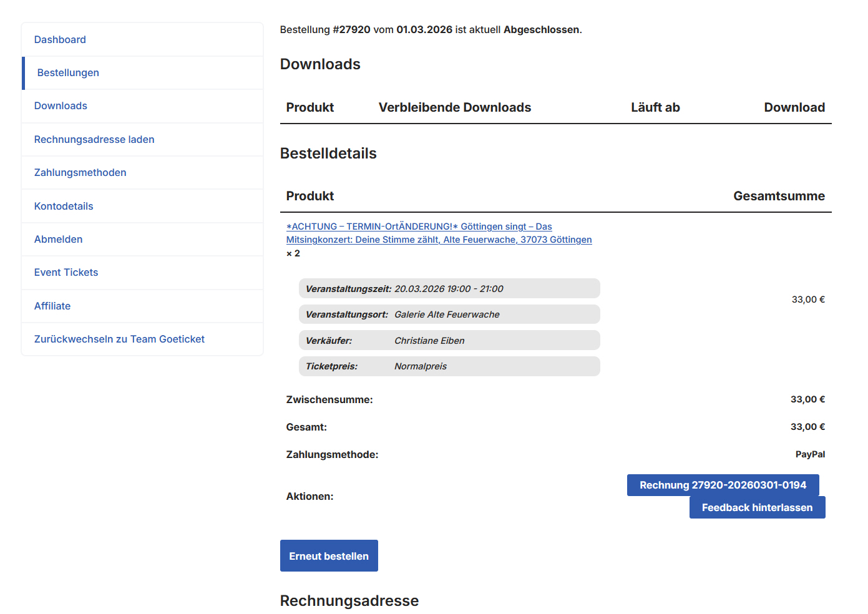This screenshot has width=868, height=614.
Task: Click the Läuft ab column header
Action: point(655,108)
